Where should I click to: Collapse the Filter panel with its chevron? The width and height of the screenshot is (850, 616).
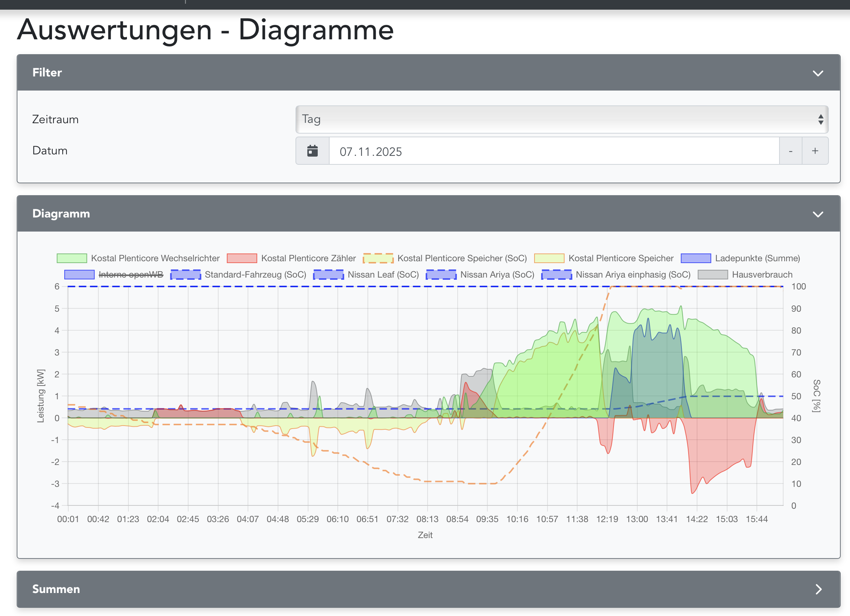[817, 73]
